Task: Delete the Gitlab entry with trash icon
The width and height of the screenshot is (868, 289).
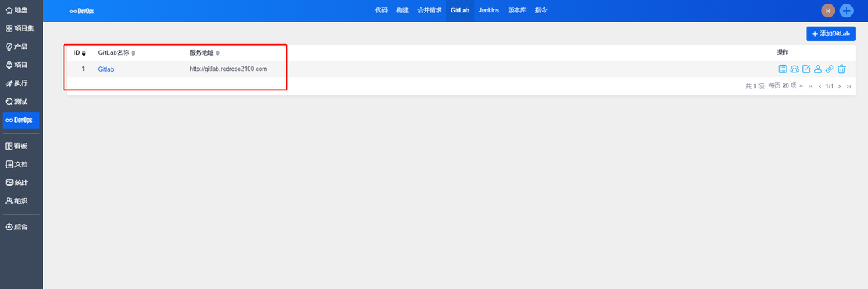Action: 842,69
